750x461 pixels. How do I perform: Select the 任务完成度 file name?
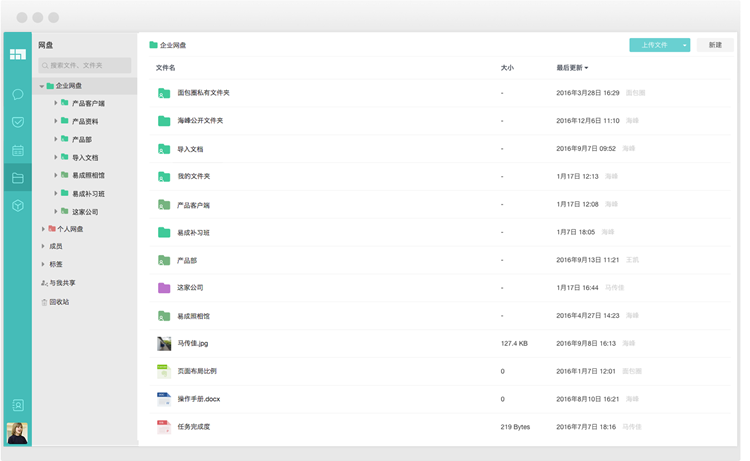point(194,427)
